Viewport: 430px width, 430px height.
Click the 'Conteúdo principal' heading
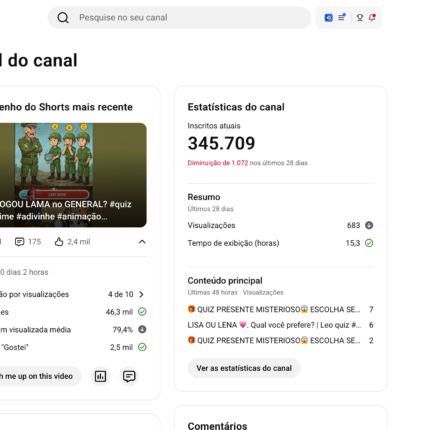click(225, 281)
